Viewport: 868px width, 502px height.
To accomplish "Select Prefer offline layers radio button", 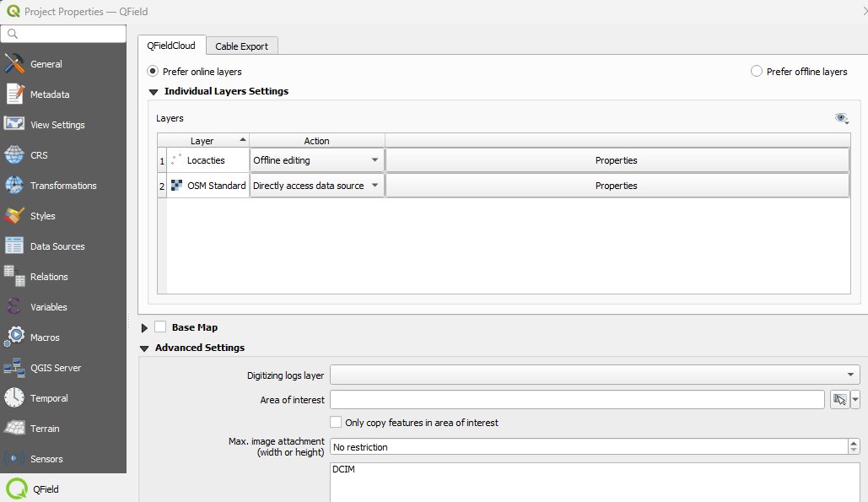I will coord(757,72).
